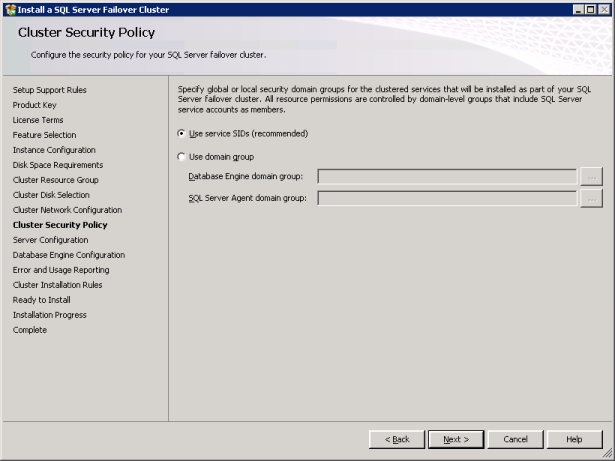Click Cluster Disk Selection in step list
Viewport: 615px width, 461px height.
pos(51,195)
